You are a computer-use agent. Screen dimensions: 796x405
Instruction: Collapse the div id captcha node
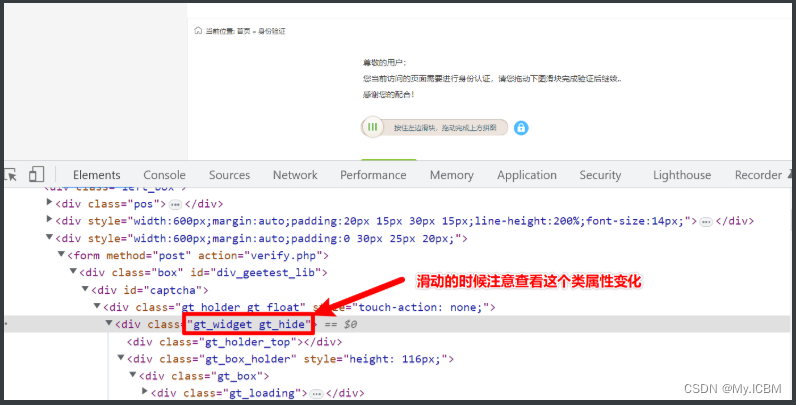pyautogui.click(x=85, y=289)
